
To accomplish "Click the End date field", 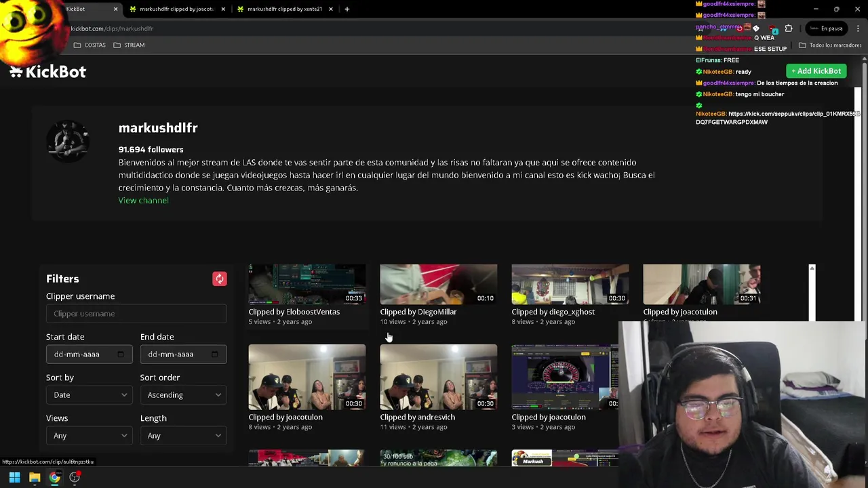I will (183, 354).
